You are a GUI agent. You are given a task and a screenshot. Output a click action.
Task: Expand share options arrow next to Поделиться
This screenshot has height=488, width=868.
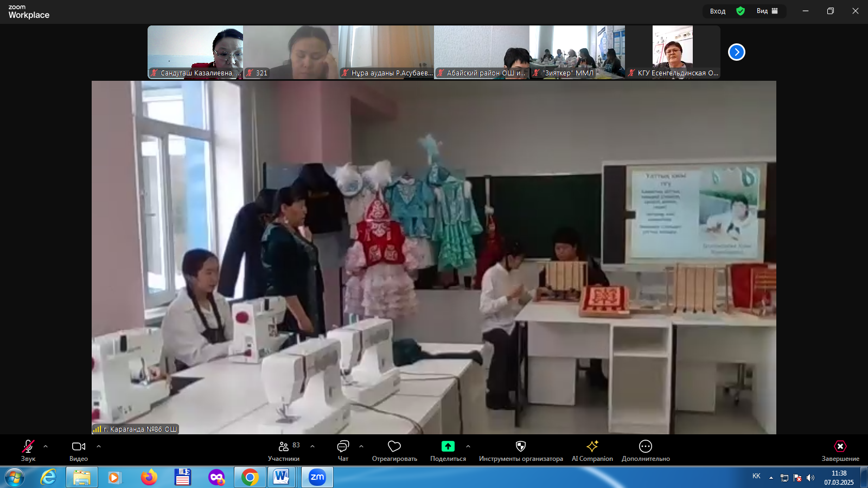point(468,446)
